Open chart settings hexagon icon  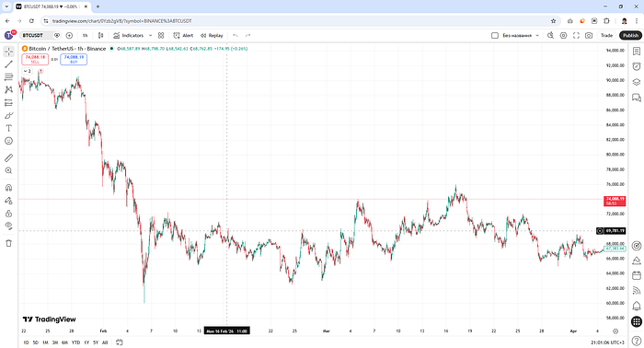563,35
